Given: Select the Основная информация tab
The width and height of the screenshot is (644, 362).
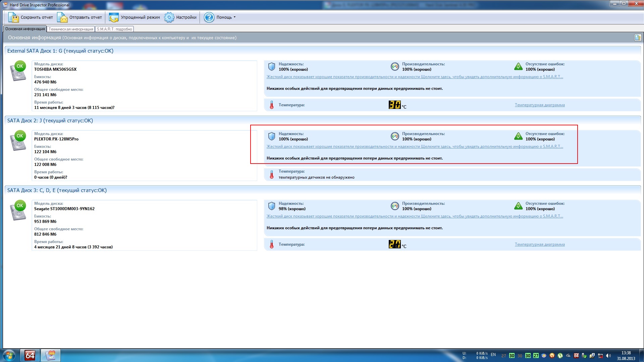Looking at the screenshot, I should point(25,29).
